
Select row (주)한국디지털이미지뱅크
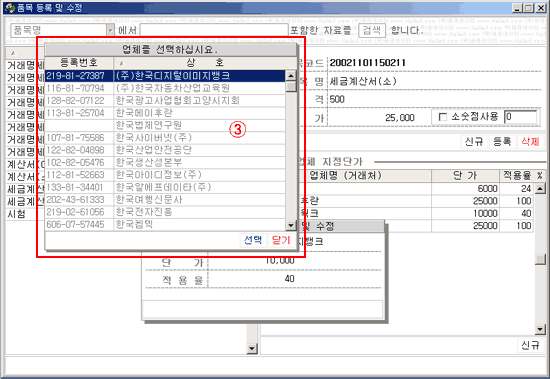(x=166, y=76)
